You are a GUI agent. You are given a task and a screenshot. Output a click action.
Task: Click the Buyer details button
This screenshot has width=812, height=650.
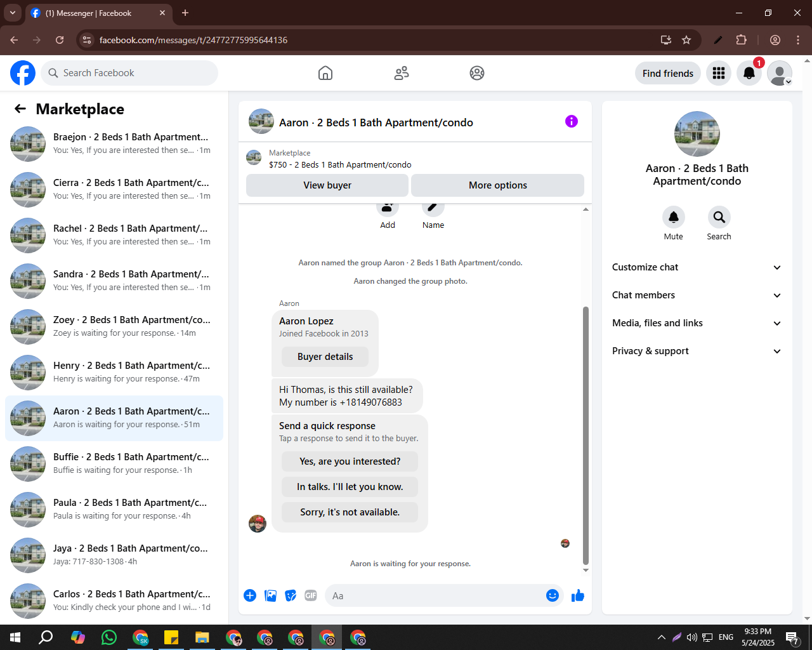(325, 357)
